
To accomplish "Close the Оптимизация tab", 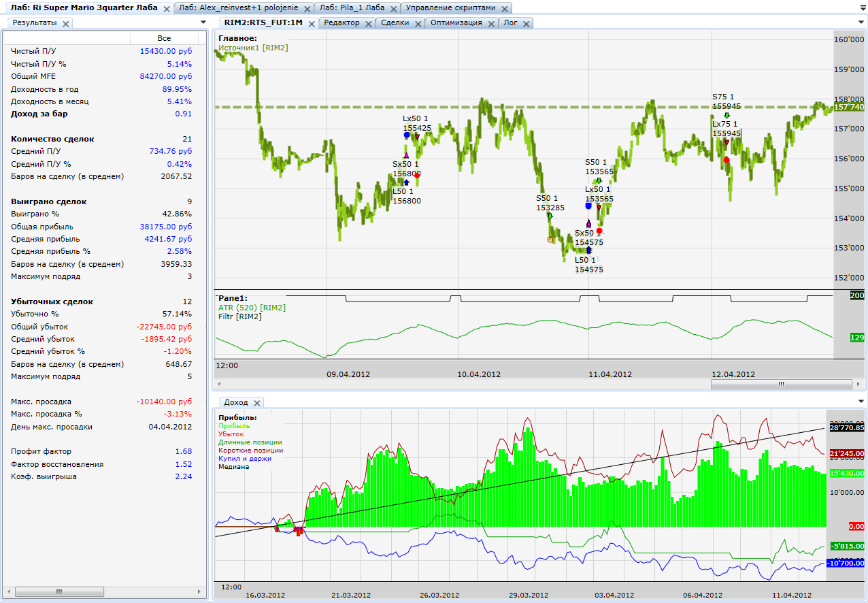I will 490,23.
